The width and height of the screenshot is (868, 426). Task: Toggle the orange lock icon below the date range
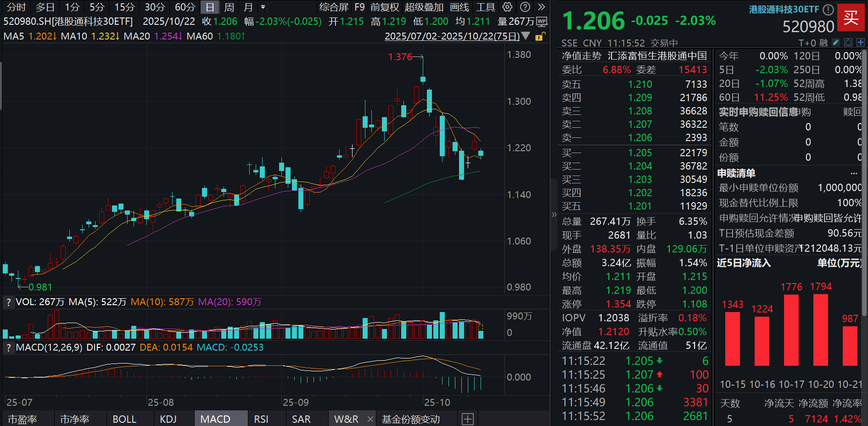(x=540, y=36)
